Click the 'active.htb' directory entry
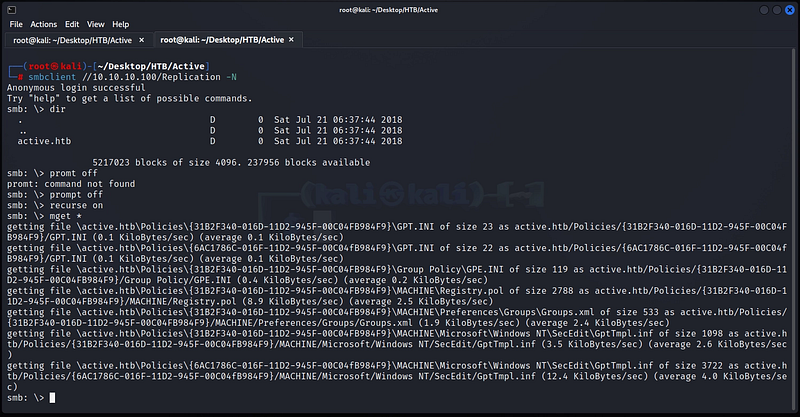The width and height of the screenshot is (800, 417). [44, 141]
